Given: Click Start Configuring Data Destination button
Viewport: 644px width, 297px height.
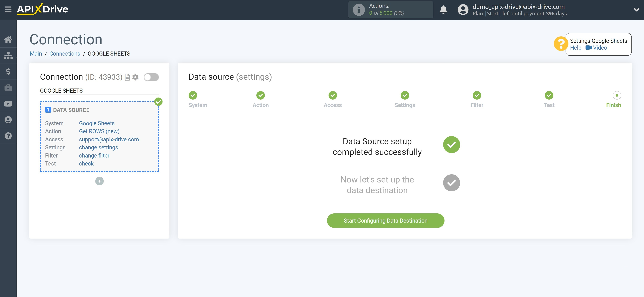Looking at the screenshot, I should click(386, 221).
